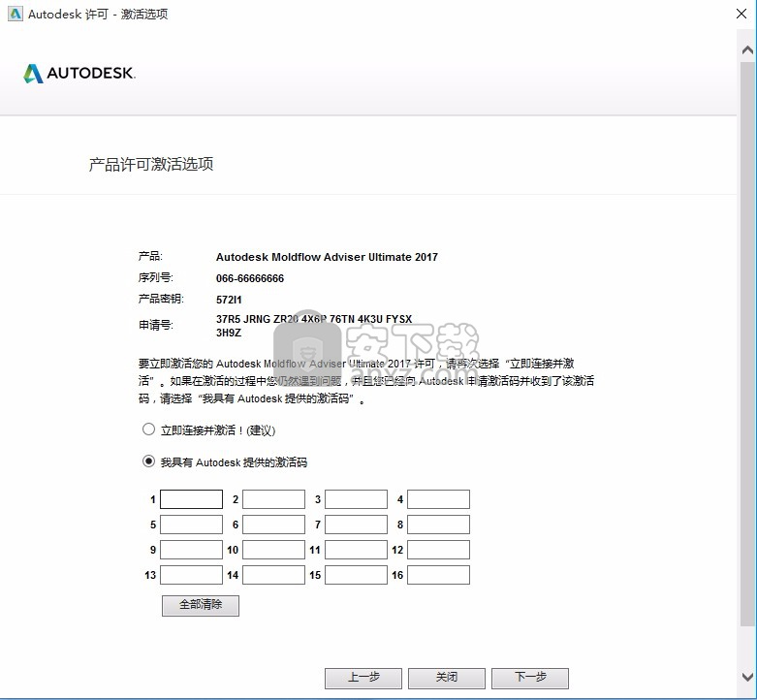757x700 pixels.
Task: Click the 申请号: label
Action: pyautogui.click(x=156, y=326)
